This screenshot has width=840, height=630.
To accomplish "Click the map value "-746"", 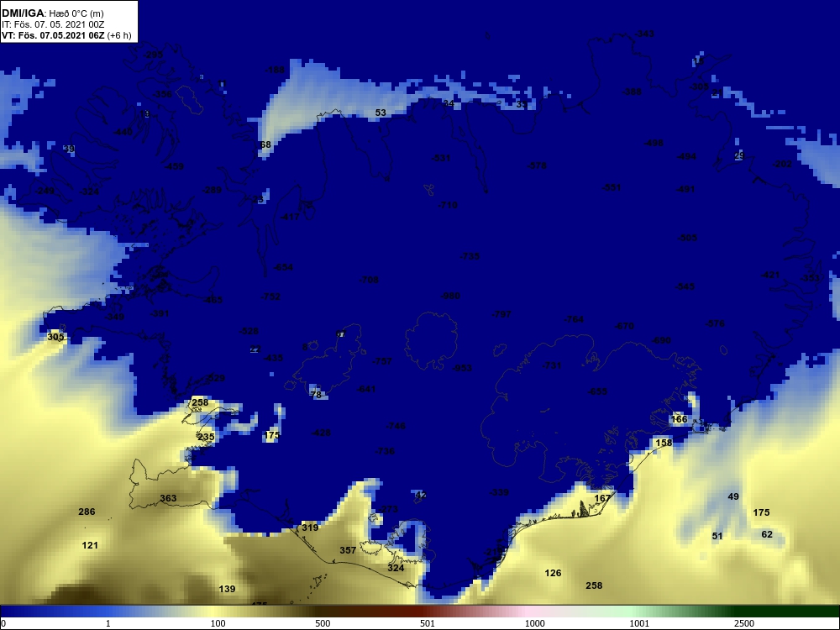I will tap(396, 426).
